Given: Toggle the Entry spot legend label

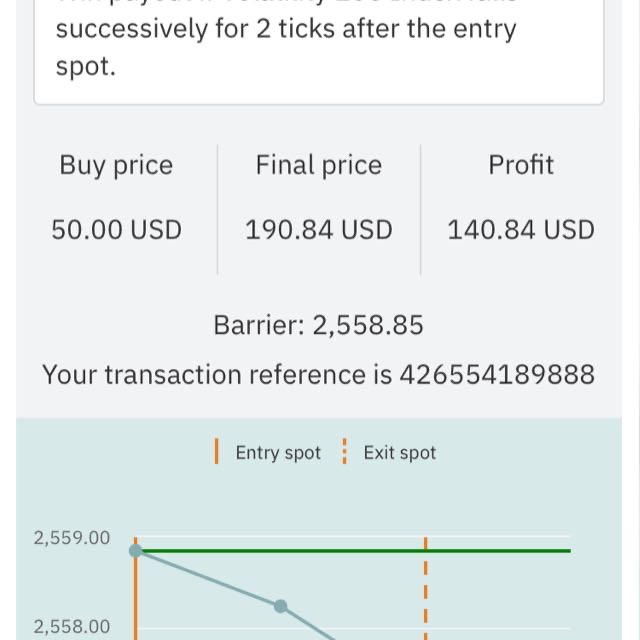Looking at the screenshot, I should pos(278,453).
